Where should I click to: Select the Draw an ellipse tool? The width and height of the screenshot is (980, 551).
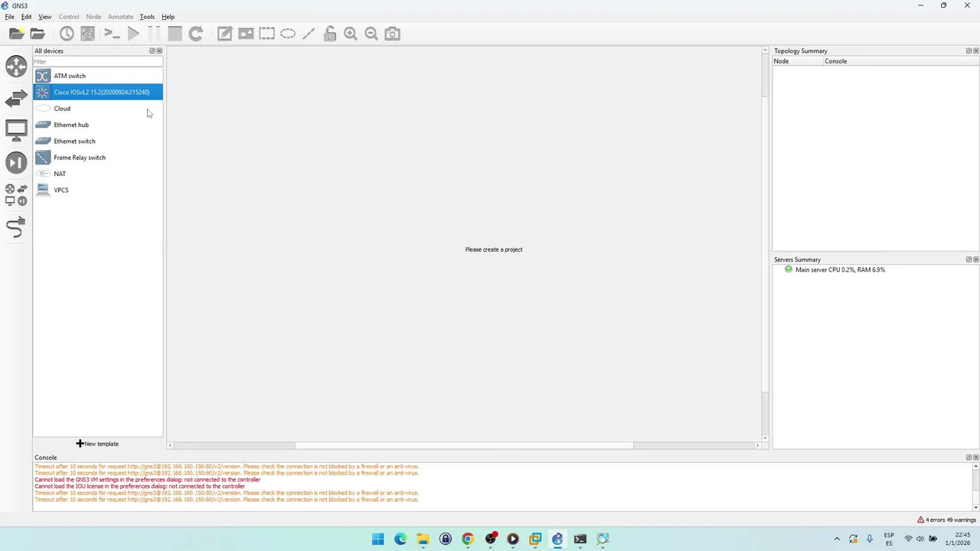288,34
